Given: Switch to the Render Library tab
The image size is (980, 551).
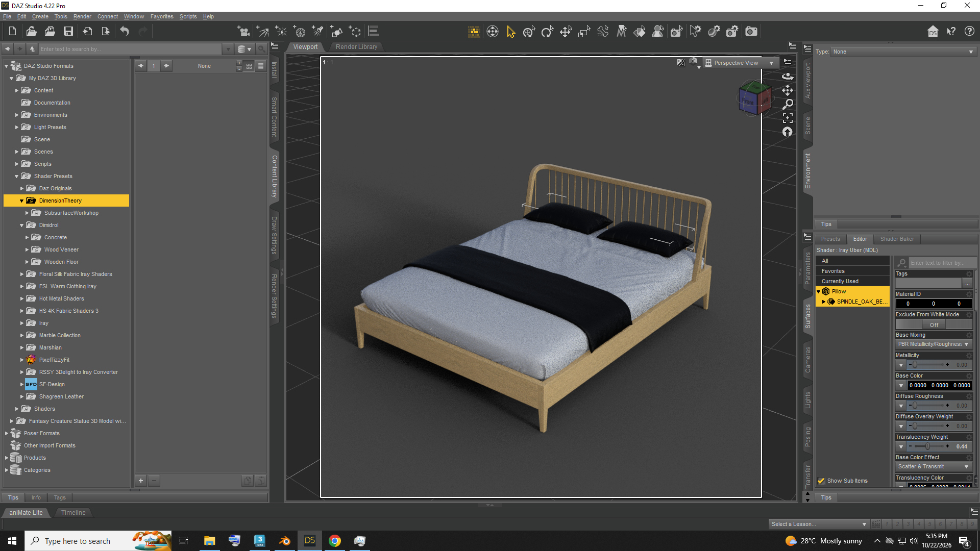Looking at the screenshot, I should coord(356,47).
